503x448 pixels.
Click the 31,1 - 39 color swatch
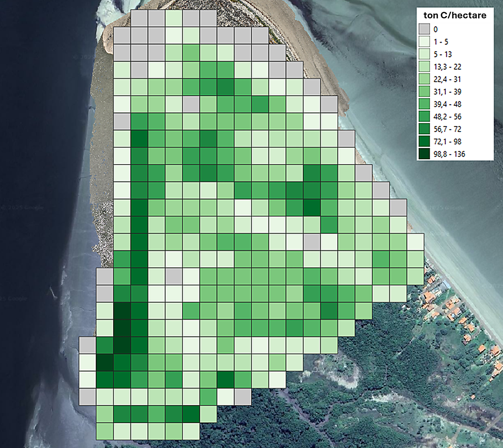click(424, 91)
